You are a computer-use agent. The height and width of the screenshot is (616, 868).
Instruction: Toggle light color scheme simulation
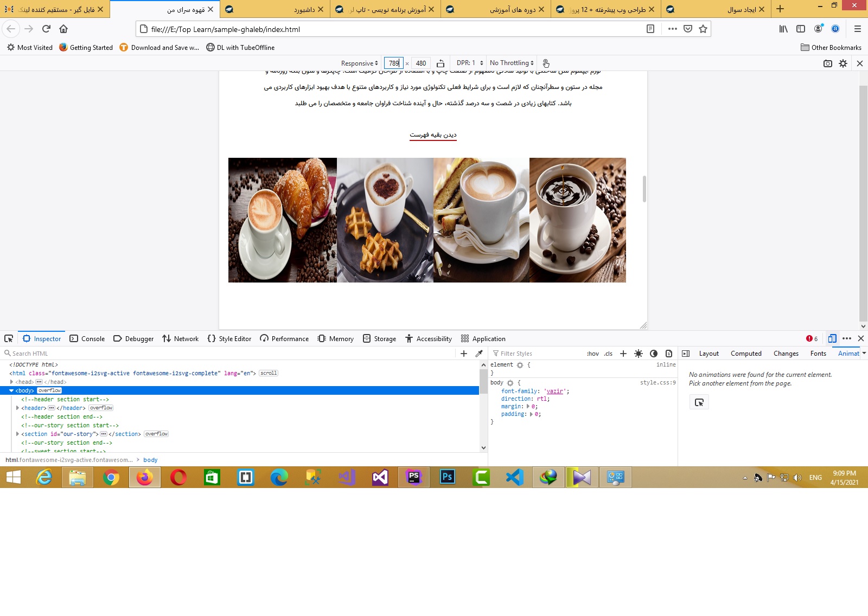(x=639, y=354)
